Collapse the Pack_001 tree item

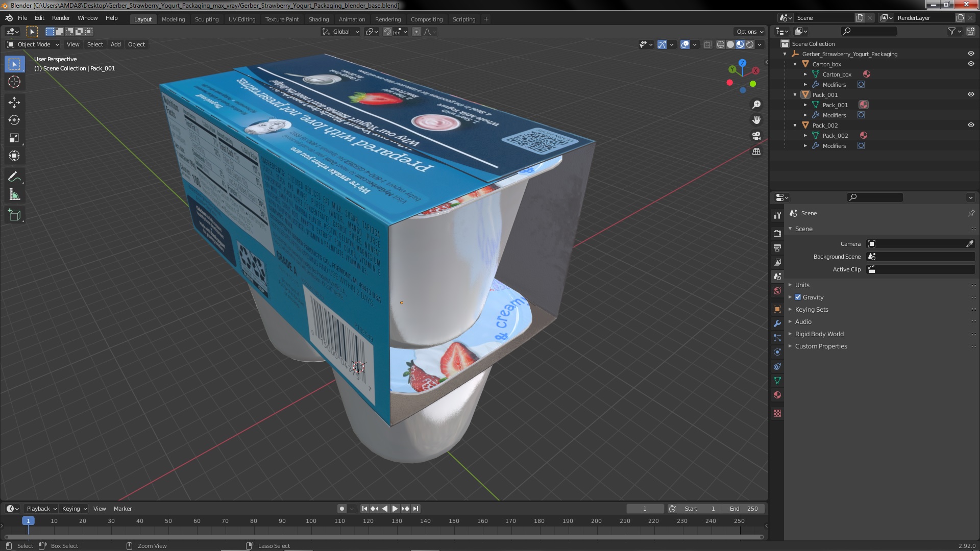click(795, 95)
